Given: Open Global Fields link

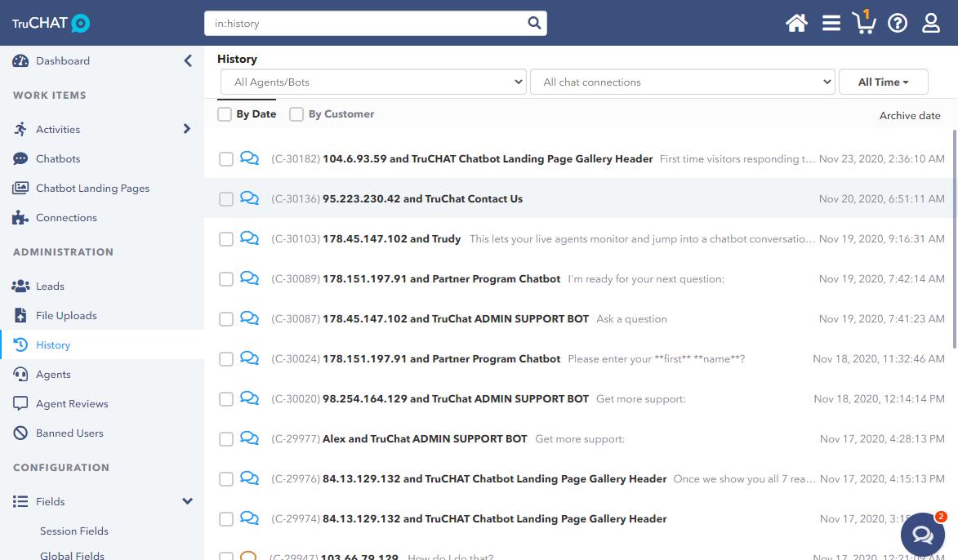Looking at the screenshot, I should coord(72,555).
